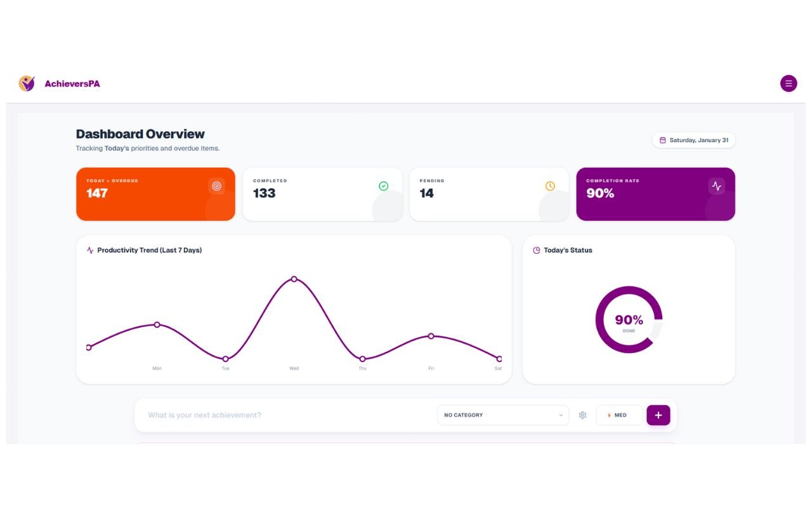Open the Completed tasks card showing 133

[322, 194]
